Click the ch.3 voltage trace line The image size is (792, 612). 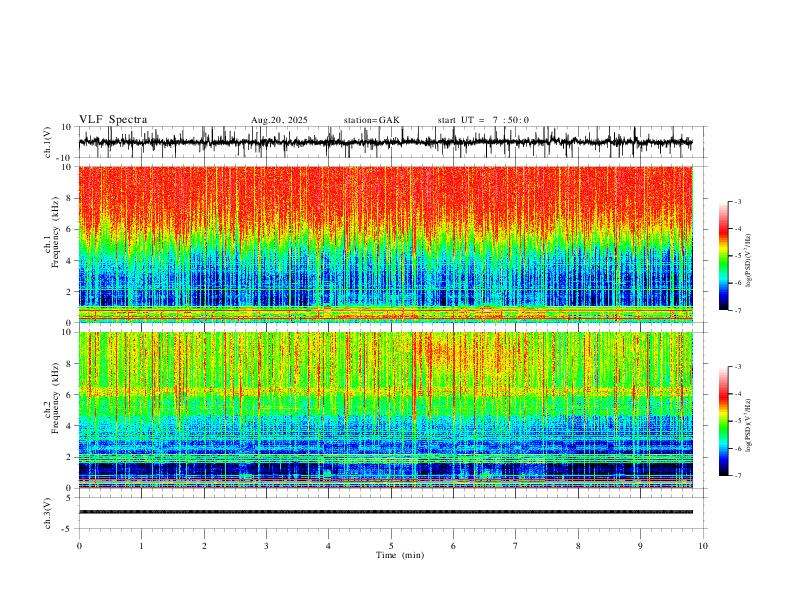pos(385,512)
